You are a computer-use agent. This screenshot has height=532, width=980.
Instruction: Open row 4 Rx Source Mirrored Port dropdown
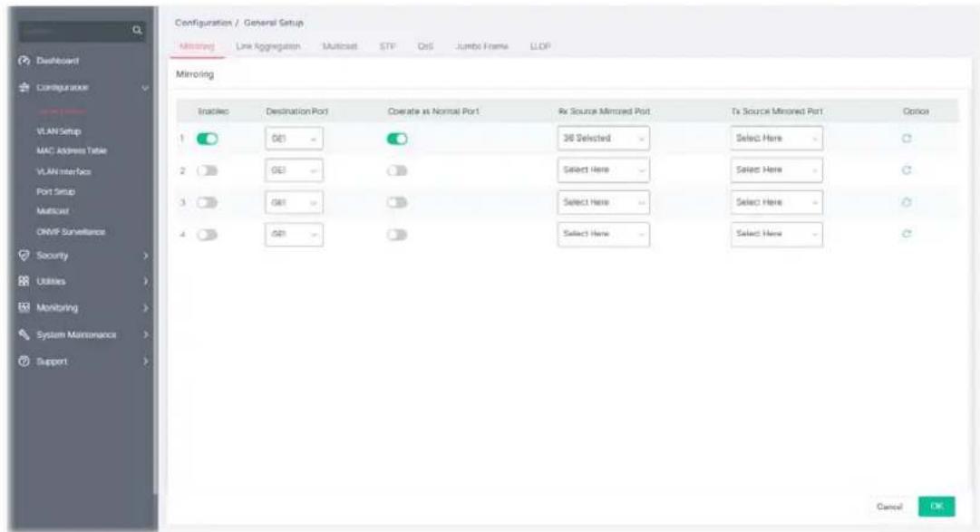pyautogui.click(x=603, y=235)
